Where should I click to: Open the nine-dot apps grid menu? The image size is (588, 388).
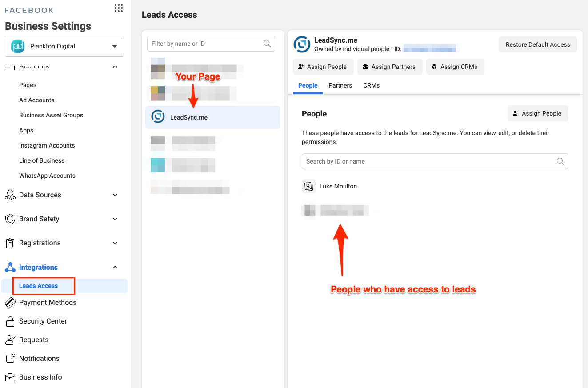[x=118, y=8]
